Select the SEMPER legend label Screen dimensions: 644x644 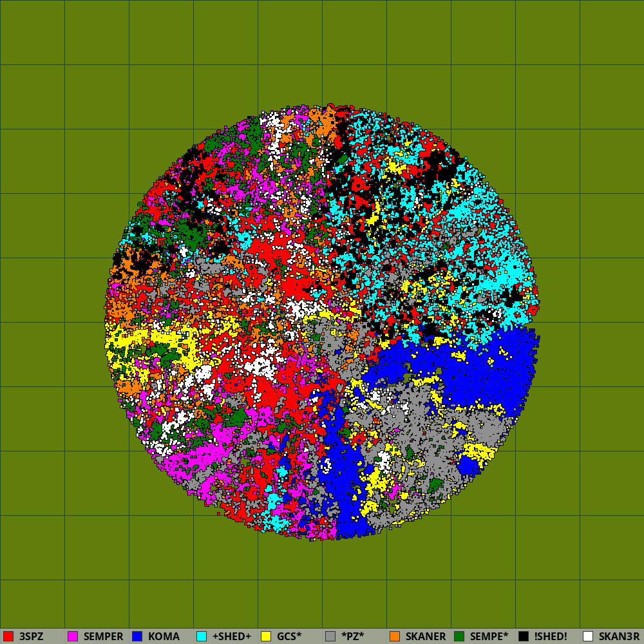[103, 636]
